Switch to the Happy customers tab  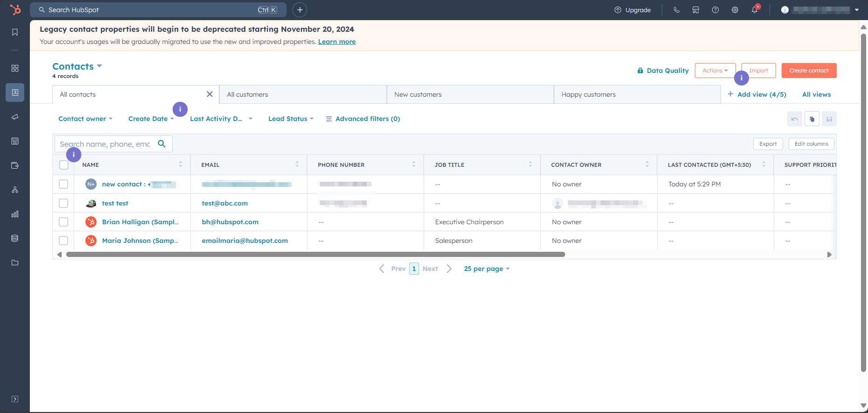click(637, 94)
